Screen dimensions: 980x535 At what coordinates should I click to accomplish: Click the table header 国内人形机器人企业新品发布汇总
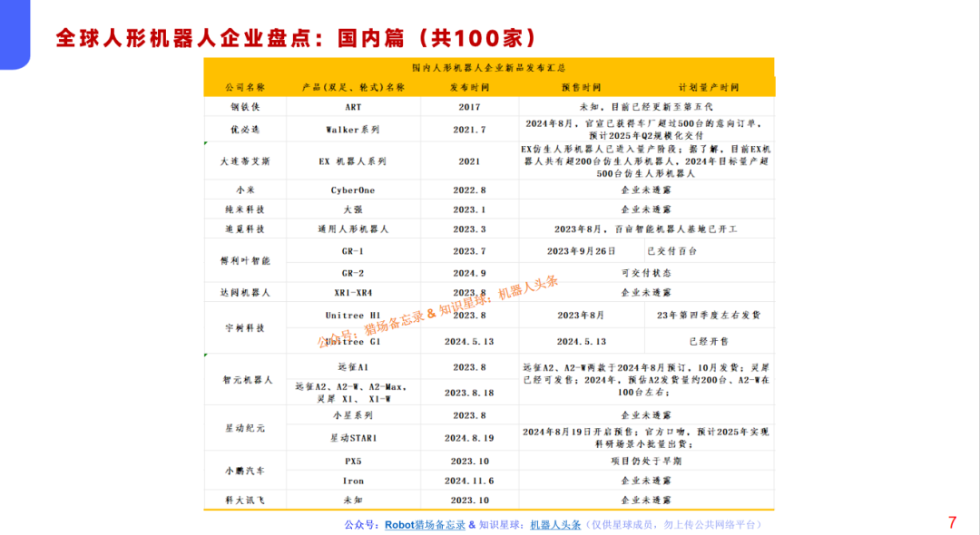(x=489, y=67)
